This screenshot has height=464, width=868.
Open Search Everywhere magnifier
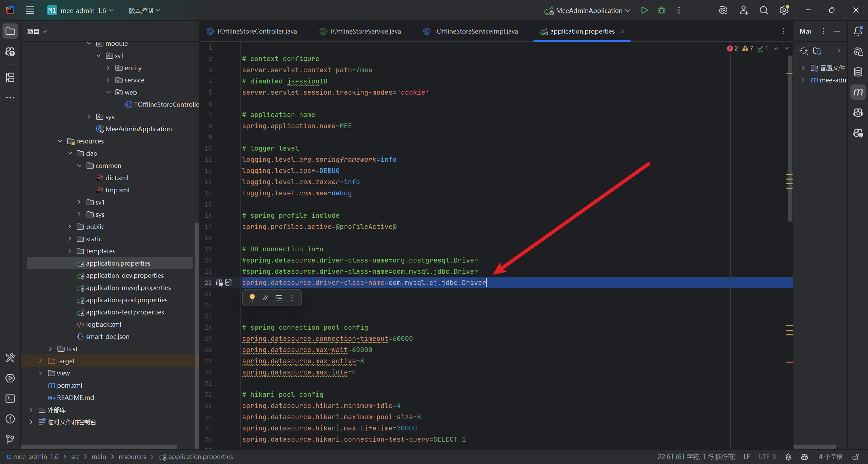(764, 10)
